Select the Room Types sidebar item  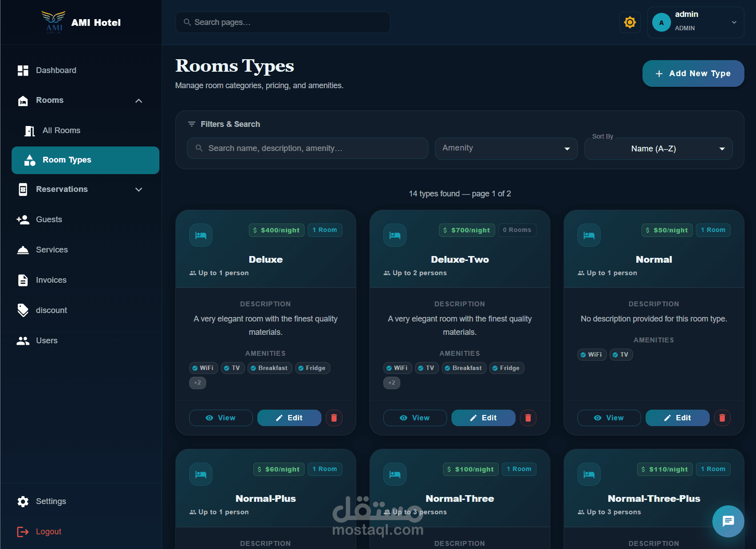click(x=85, y=160)
